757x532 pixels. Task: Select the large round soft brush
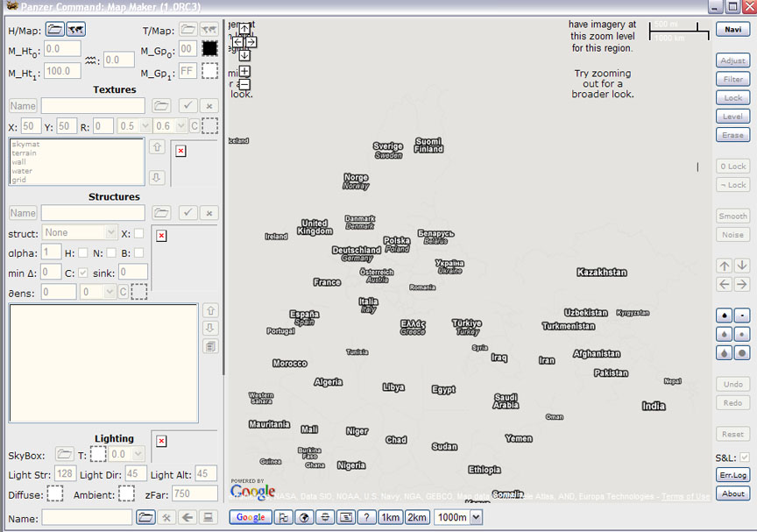click(x=742, y=353)
